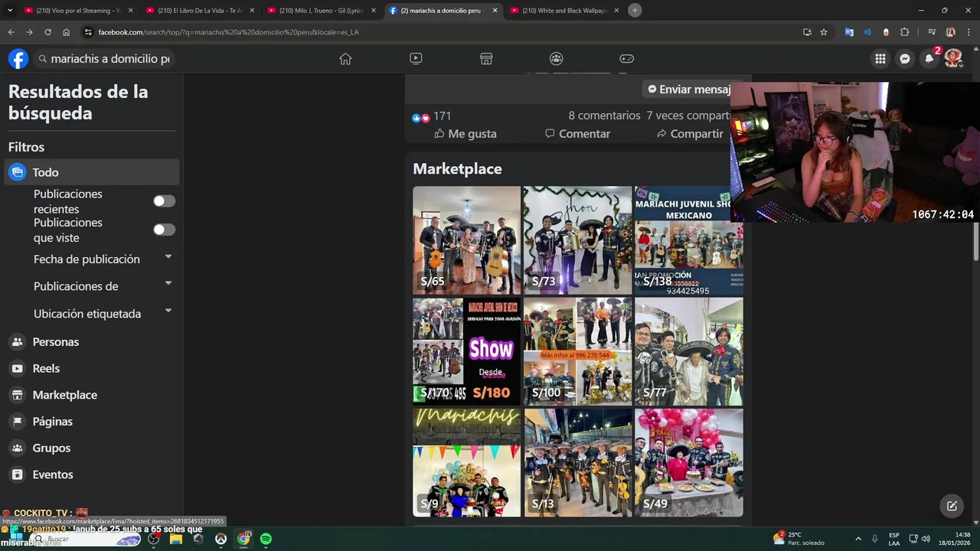Expand the Ubicación etiquetada dropdown
Viewport: 980px width, 551px height.
(x=168, y=311)
